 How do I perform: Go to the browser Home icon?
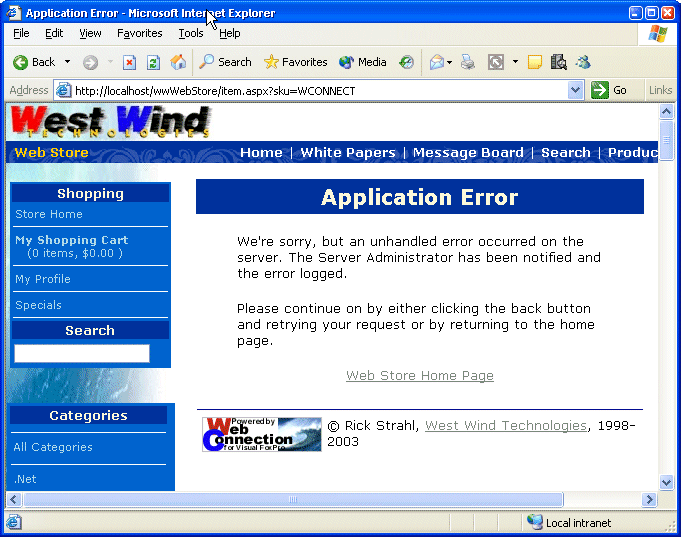click(178, 62)
